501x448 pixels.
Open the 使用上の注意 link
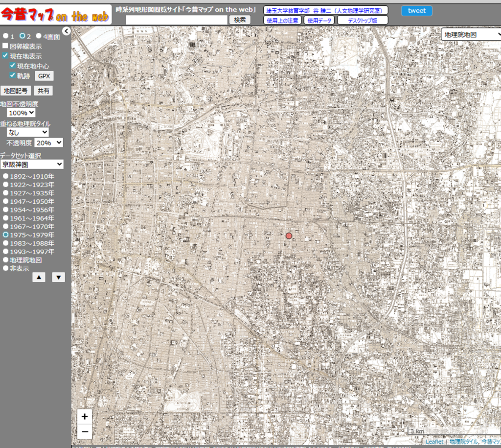pos(282,20)
